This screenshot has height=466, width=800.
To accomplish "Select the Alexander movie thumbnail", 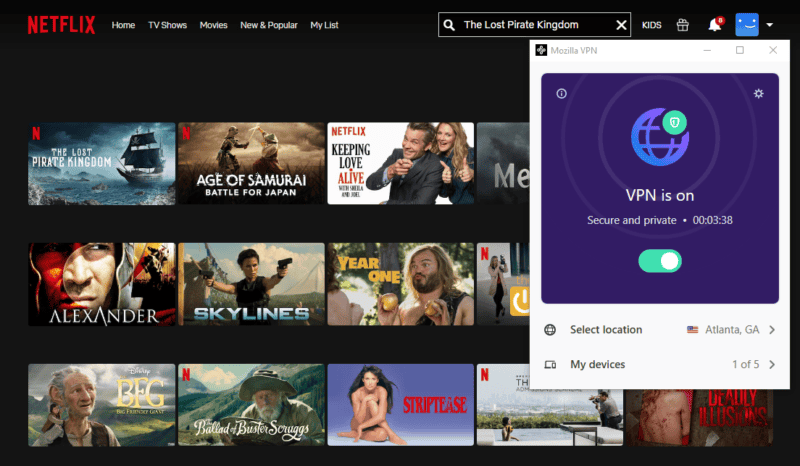I will pos(102,284).
